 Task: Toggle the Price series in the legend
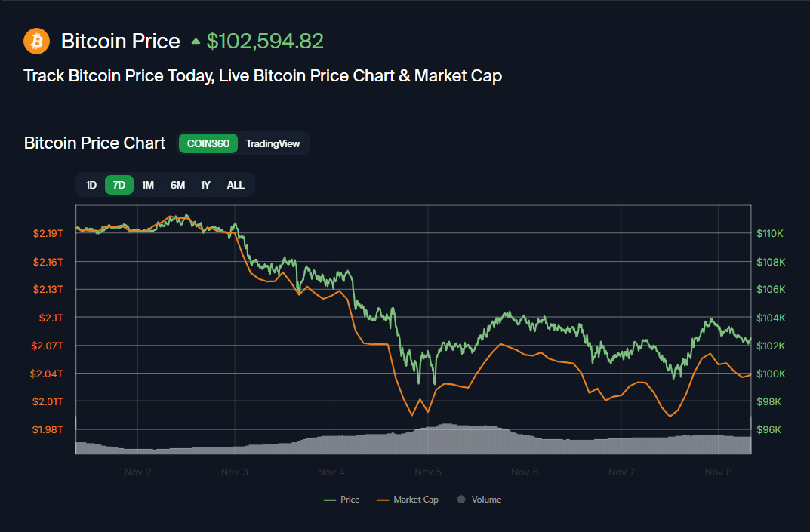tap(342, 500)
